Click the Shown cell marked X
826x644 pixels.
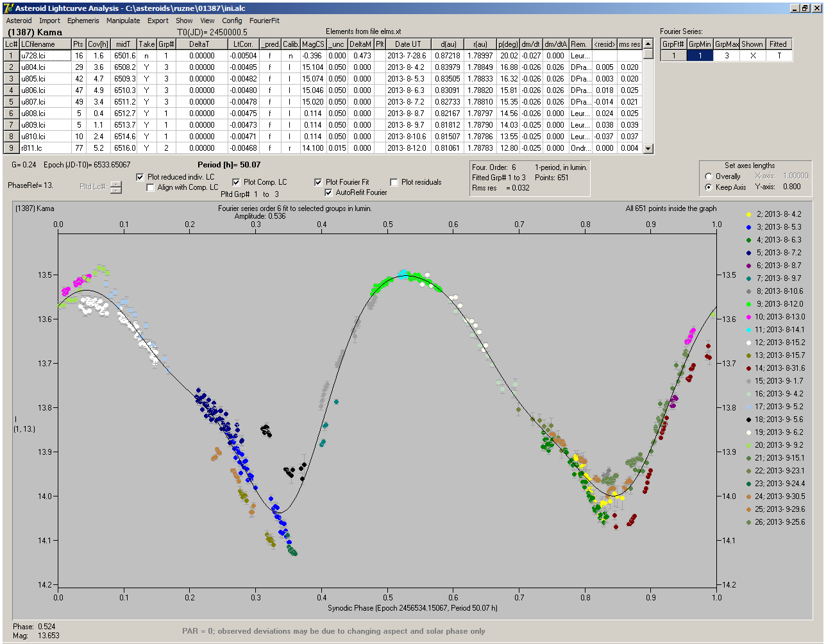click(x=752, y=56)
